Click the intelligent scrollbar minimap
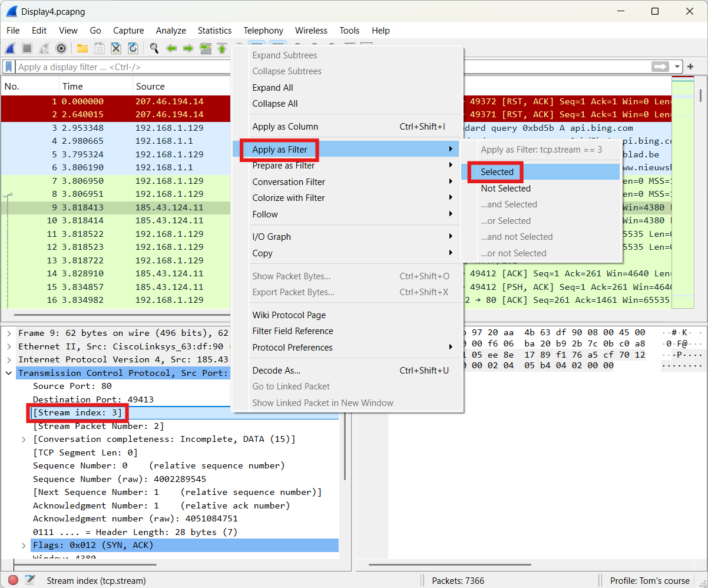The width and height of the screenshot is (708, 588). tap(683, 192)
